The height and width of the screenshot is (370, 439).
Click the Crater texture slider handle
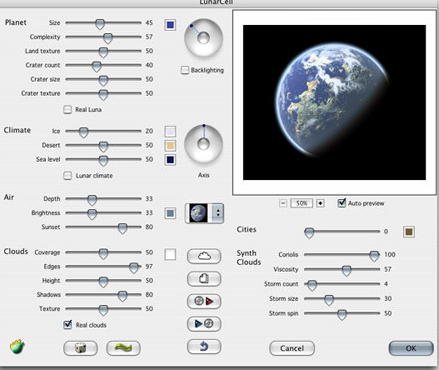[x=103, y=94]
